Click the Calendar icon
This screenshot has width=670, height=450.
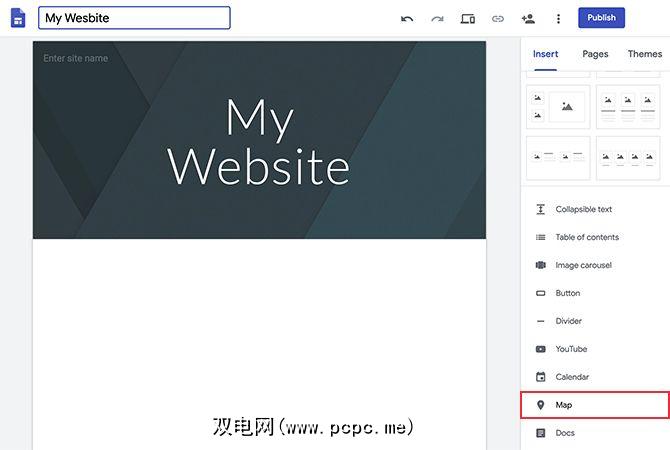(541, 377)
